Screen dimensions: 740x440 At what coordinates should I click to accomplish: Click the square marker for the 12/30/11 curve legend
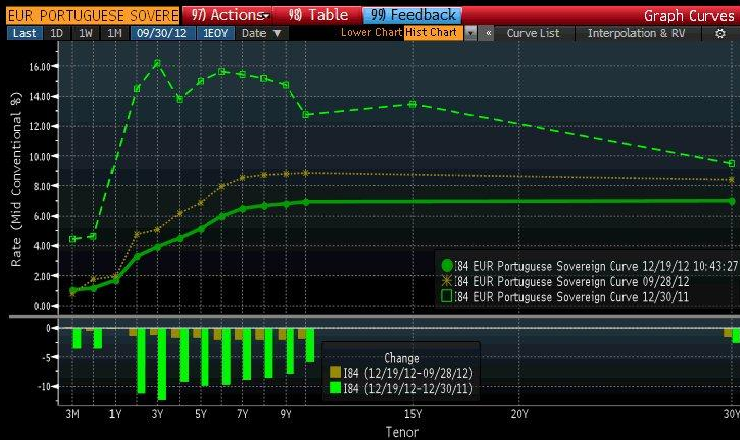point(446,296)
